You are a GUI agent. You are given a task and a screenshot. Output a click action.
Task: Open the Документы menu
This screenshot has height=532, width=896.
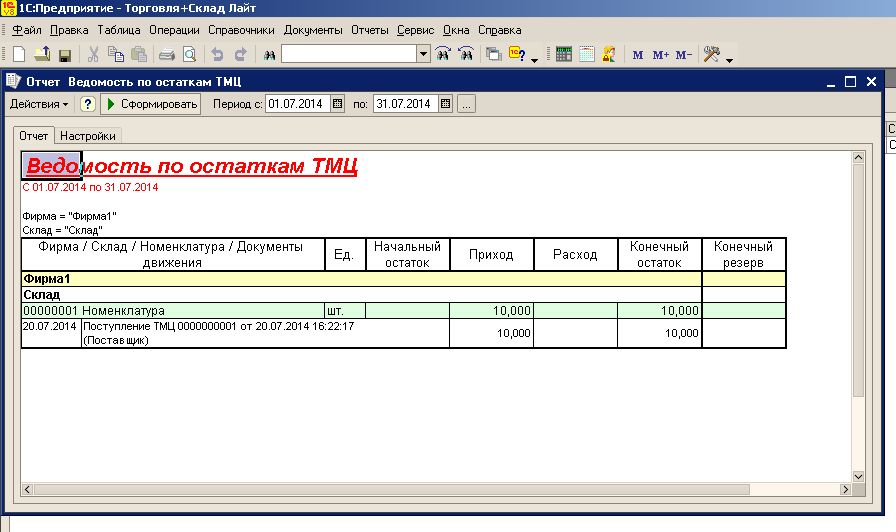click(313, 30)
